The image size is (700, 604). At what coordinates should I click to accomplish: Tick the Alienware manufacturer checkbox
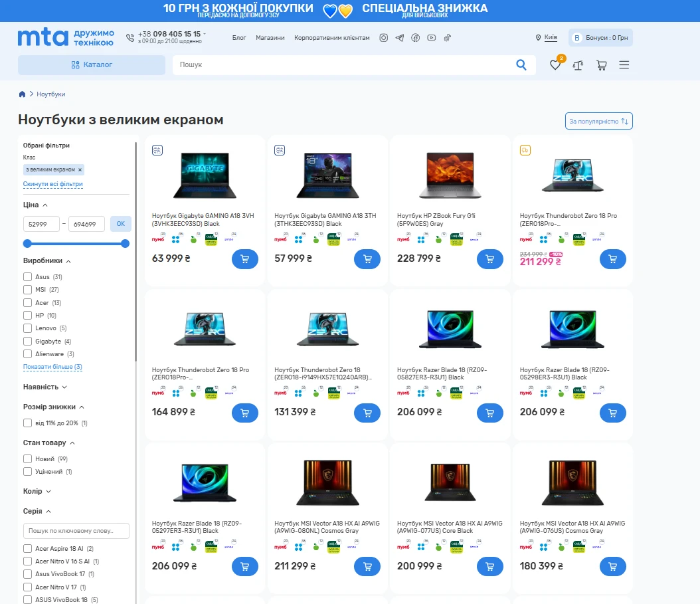pyautogui.click(x=28, y=354)
